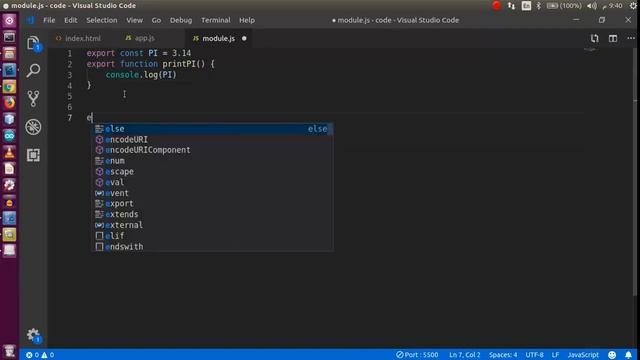Open Ubuntu dash search icon
Screen dimensions: 640x360
(9, 20)
